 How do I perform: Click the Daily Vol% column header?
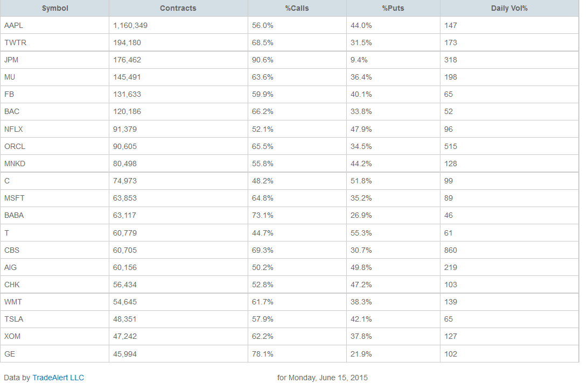pos(509,8)
